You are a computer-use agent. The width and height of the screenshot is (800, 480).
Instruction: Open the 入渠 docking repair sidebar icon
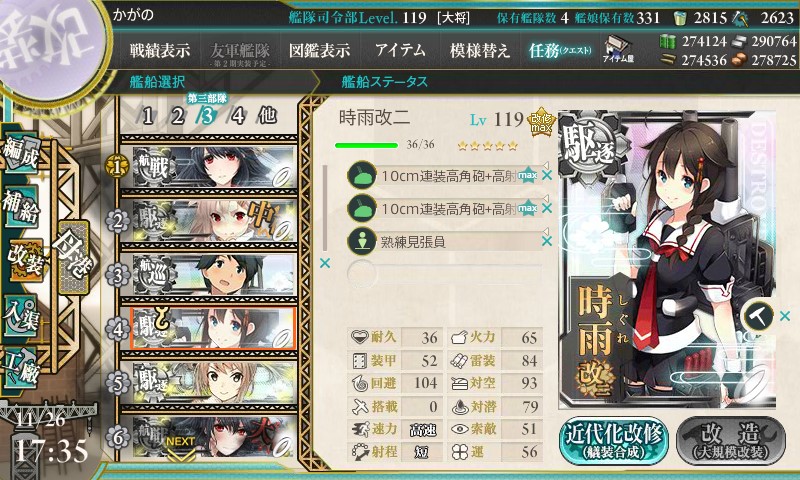[20, 315]
